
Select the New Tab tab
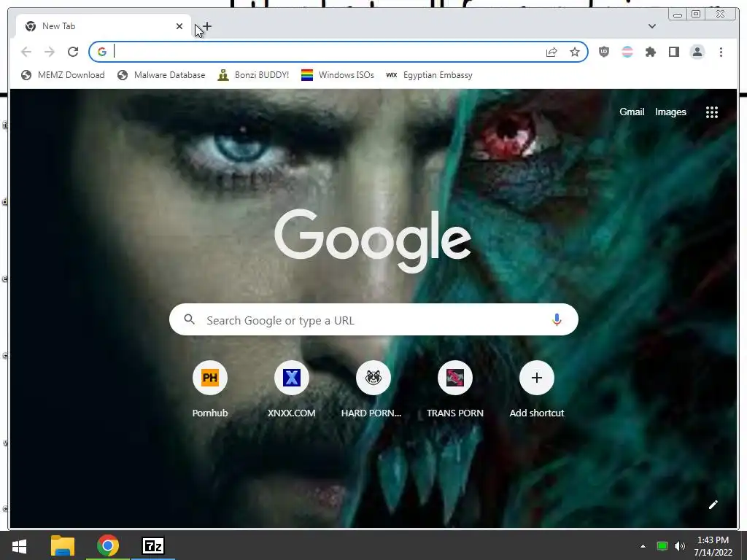coord(104,26)
